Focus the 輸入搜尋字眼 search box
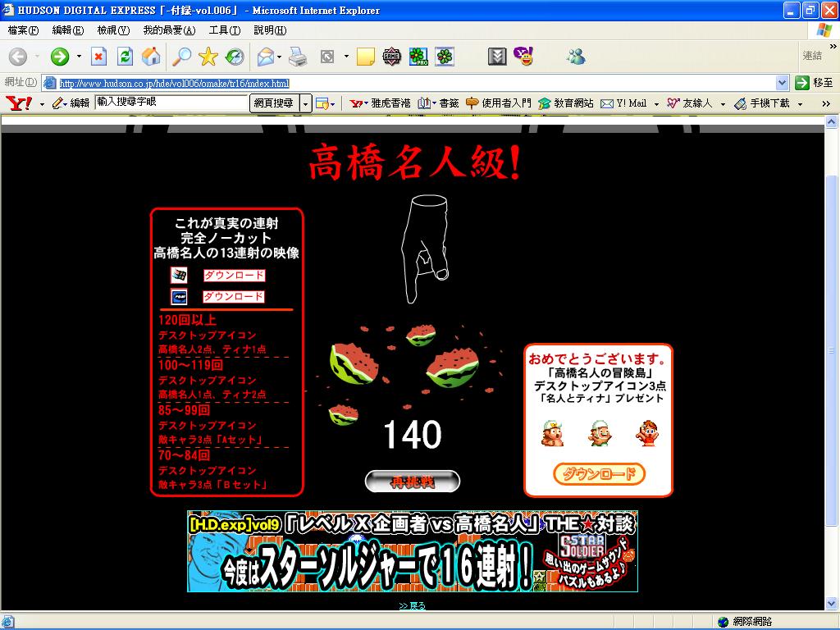This screenshot has width=840, height=630. tap(171, 102)
